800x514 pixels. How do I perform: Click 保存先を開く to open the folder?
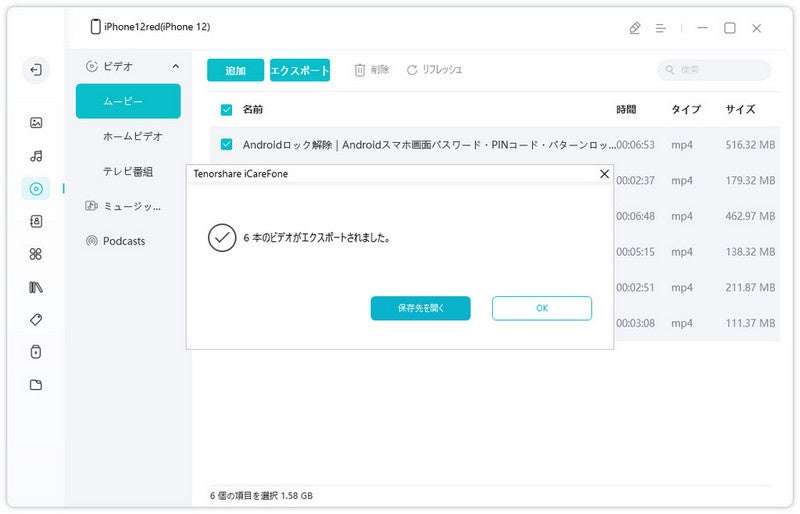(420, 308)
